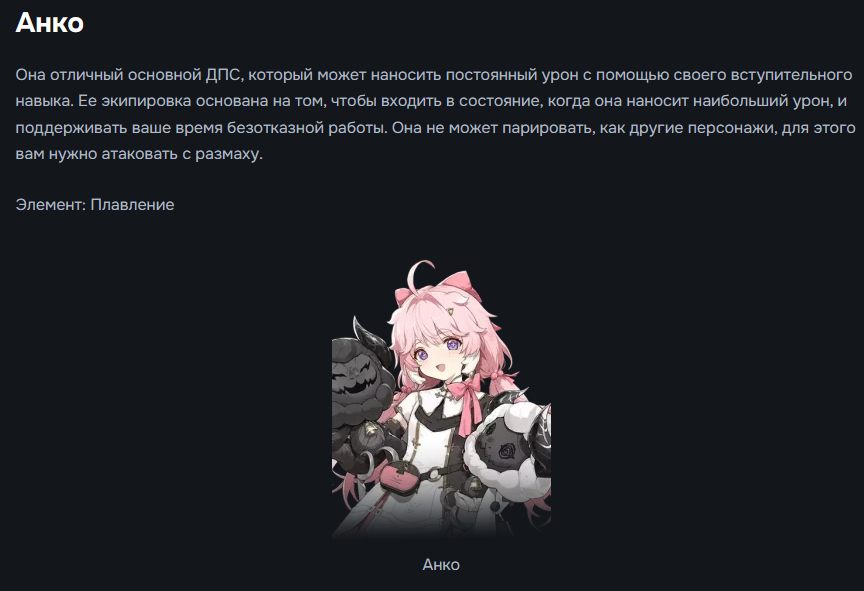Click the last line вам нужно атаковать
The image size is (864, 591).
[139, 154]
